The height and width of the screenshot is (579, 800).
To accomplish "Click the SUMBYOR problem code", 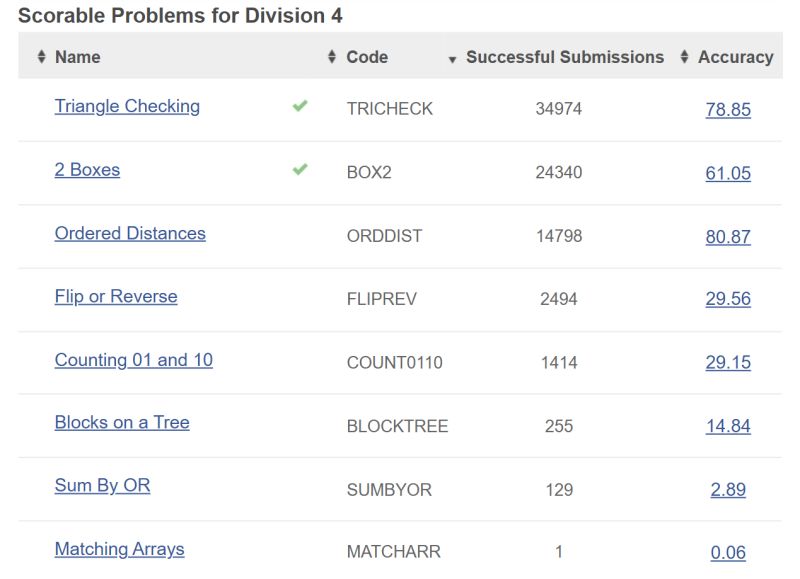I will pyautogui.click(x=389, y=490).
